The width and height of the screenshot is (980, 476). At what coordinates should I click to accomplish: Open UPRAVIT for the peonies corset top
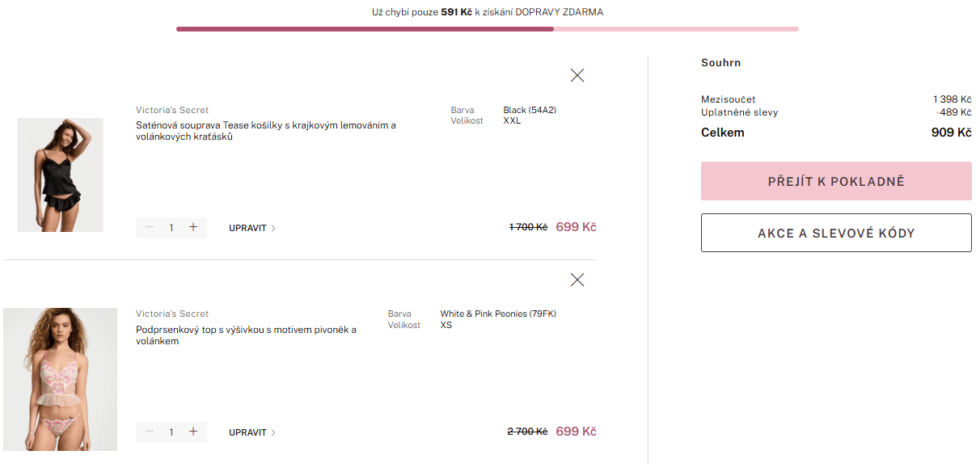pos(252,432)
